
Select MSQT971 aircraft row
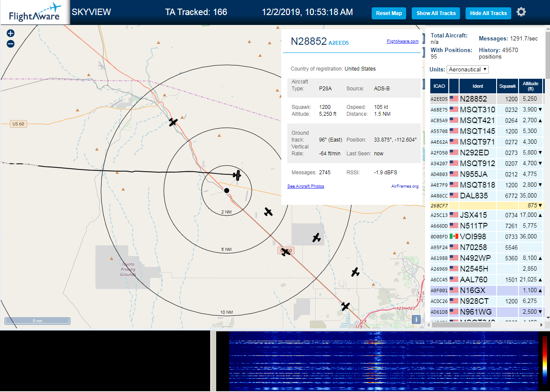click(487, 142)
